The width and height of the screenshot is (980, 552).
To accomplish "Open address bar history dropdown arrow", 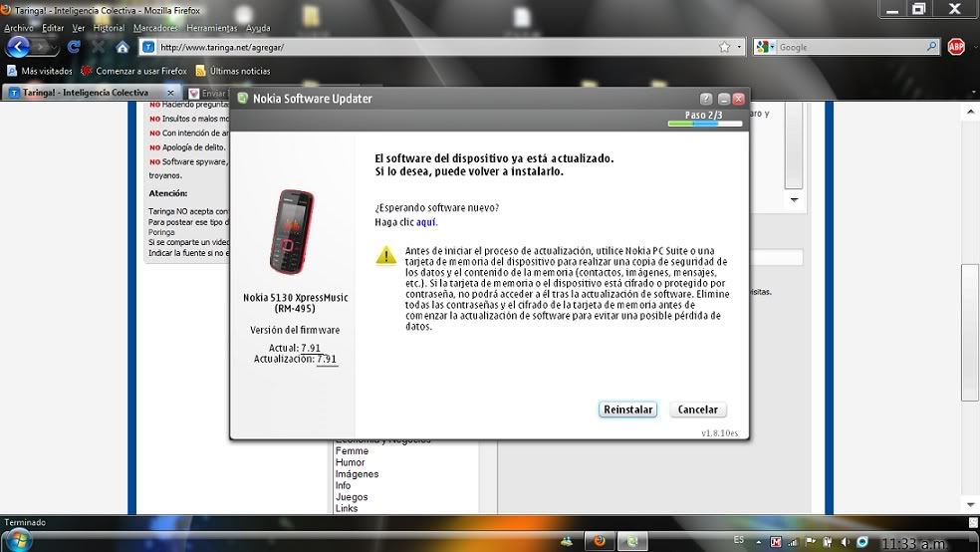I will (739, 47).
